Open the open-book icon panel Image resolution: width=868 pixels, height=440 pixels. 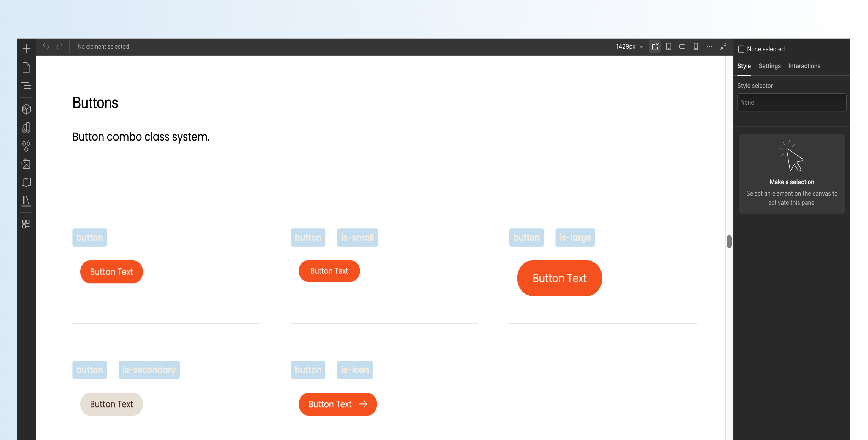point(26,183)
